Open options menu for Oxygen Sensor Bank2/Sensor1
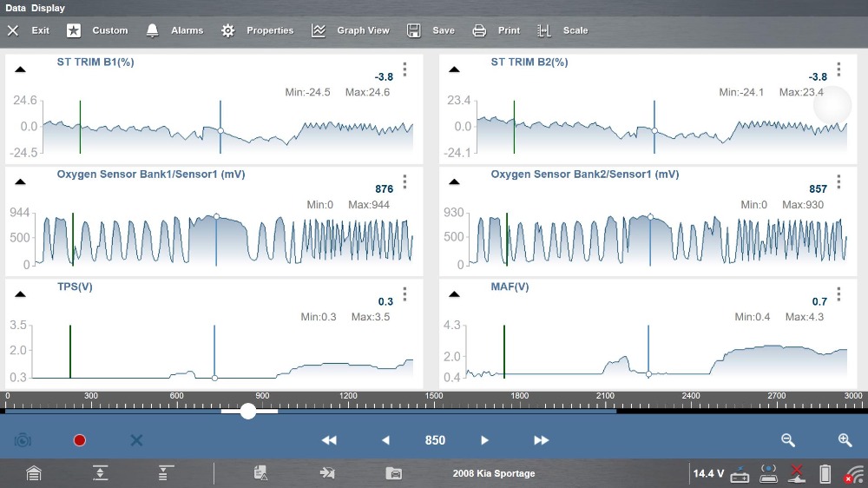The image size is (868, 488). 838,181
